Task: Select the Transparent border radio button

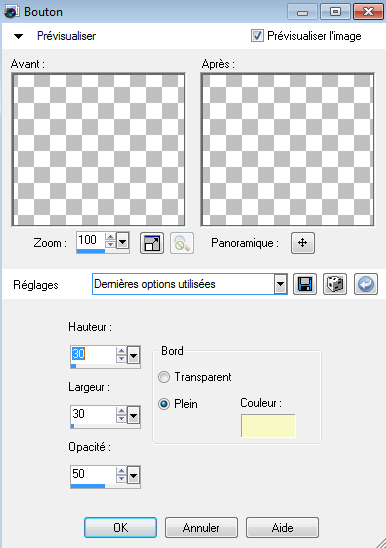Action: click(x=164, y=377)
